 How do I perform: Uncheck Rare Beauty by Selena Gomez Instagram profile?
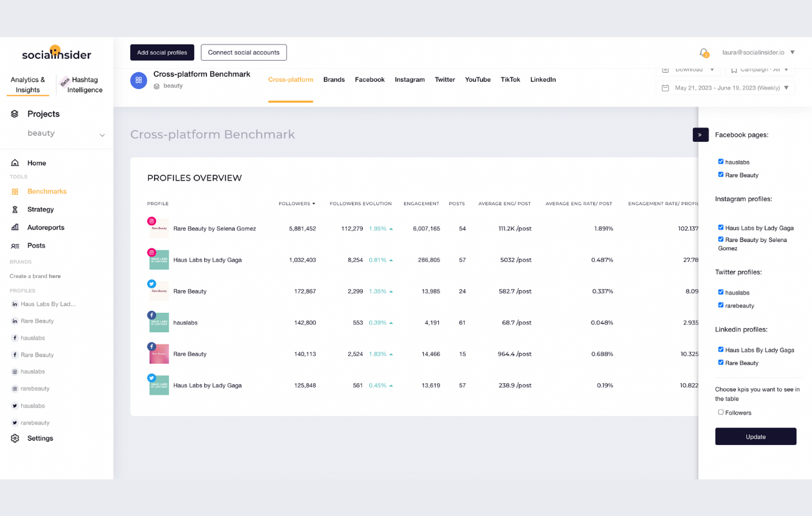tap(720, 239)
